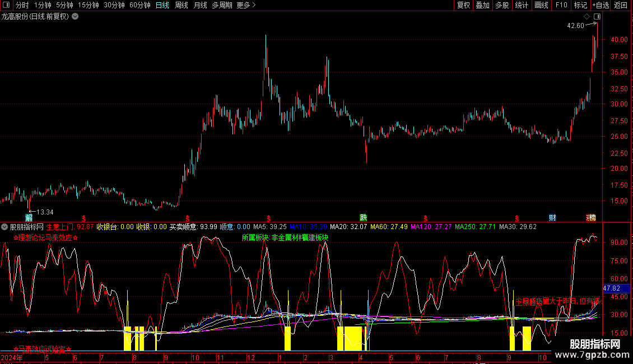Click the MA250: 27.71 label
The height and width of the screenshot is (364, 633).
click(x=475, y=227)
